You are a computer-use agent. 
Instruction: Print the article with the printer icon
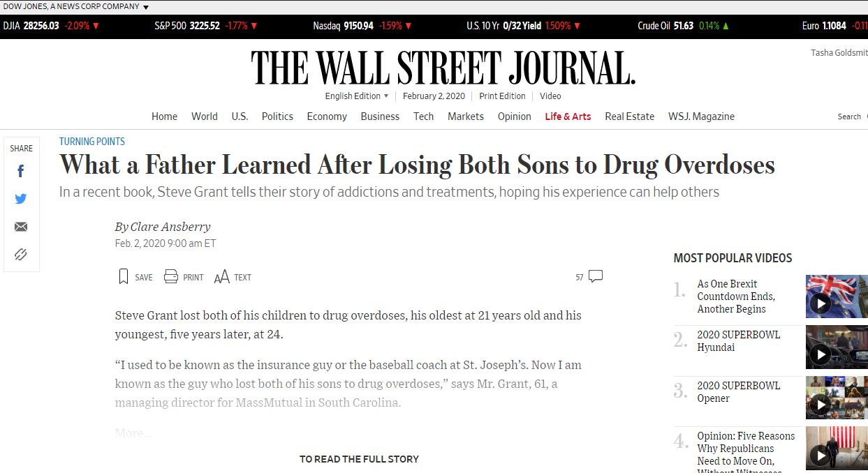click(184, 277)
